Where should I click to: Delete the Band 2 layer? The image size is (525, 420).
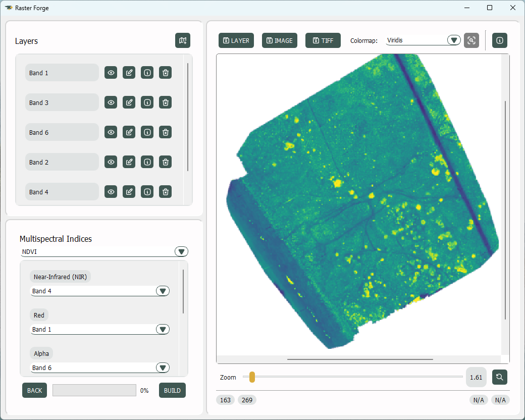[166, 162]
